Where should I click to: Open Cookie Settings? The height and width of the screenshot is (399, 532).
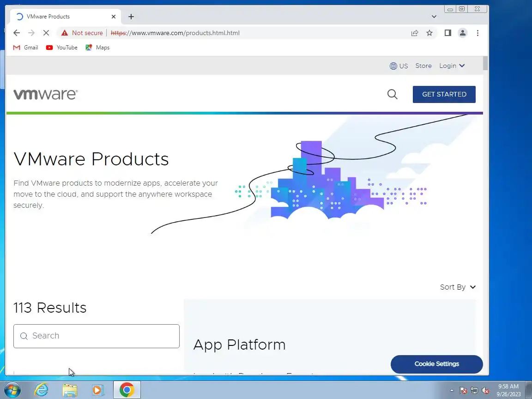[x=437, y=364]
